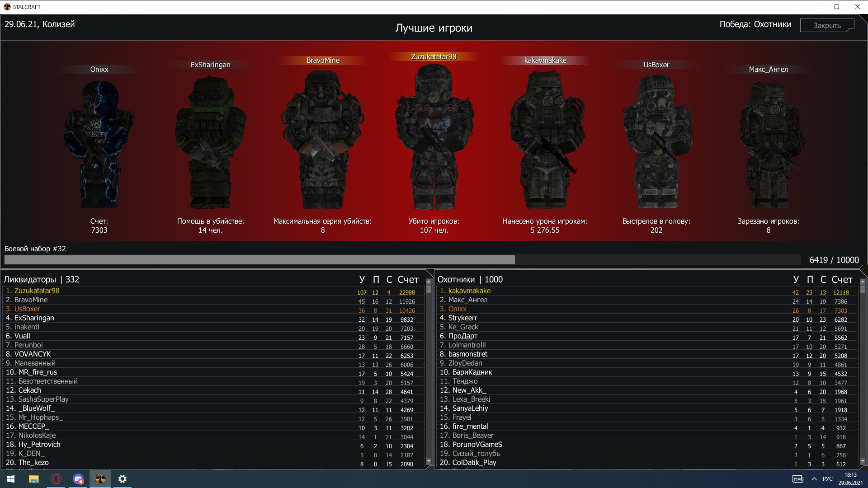Click the Боевой набор #32 progress bar
The width and height of the screenshot is (868, 488).
coord(402,260)
